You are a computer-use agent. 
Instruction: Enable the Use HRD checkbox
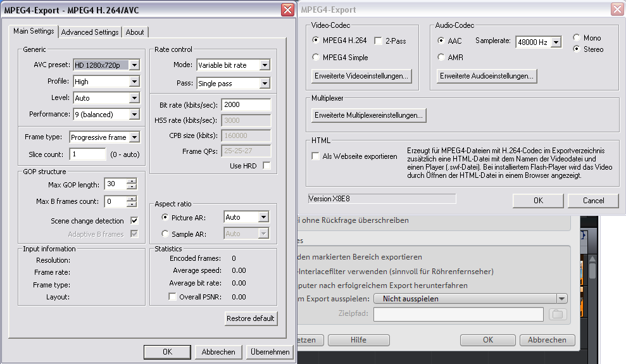point(266,166)
